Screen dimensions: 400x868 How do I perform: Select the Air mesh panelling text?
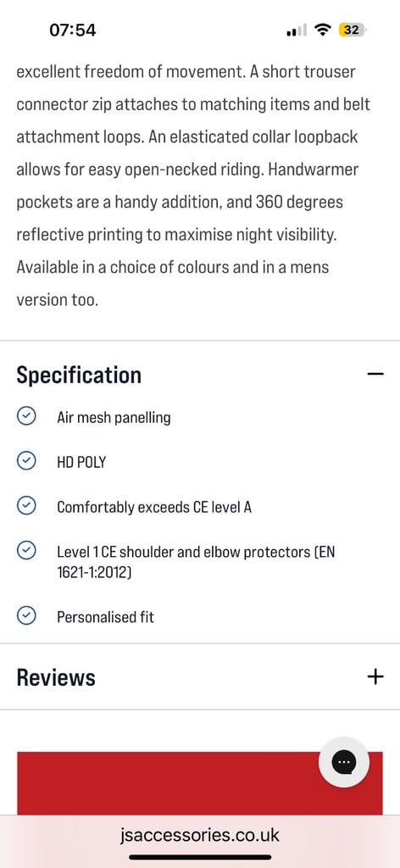[114, 417]
